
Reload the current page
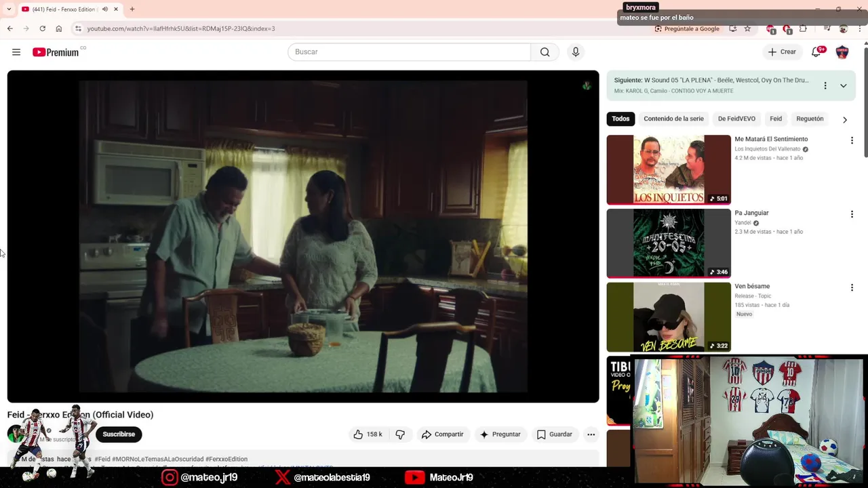(x=42, y=28)
